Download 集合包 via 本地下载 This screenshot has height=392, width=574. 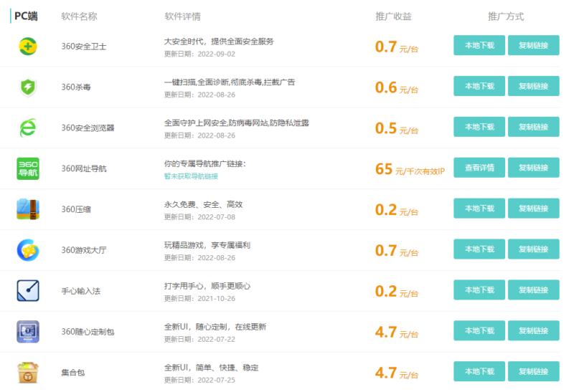point(479,371)
